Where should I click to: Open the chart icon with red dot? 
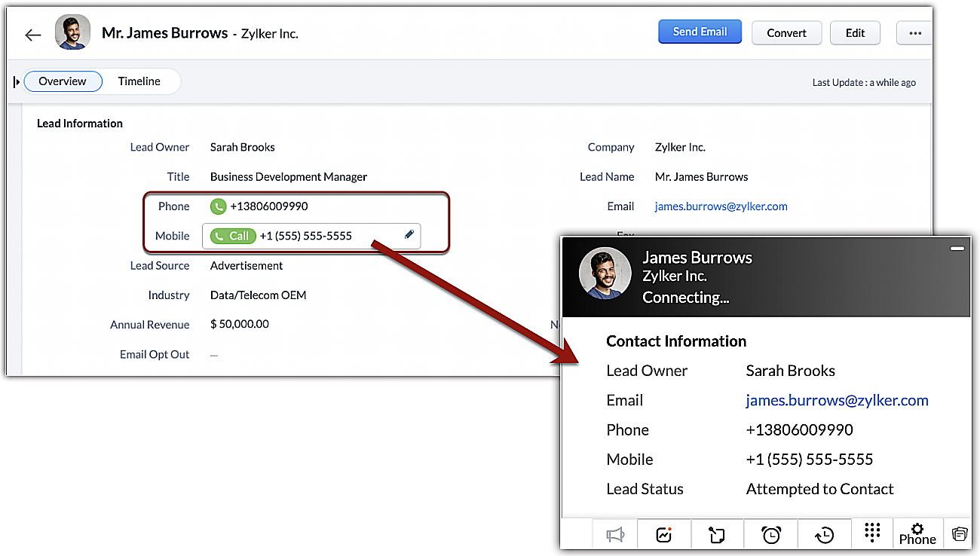pyautogui.click(x=663, y=534)
